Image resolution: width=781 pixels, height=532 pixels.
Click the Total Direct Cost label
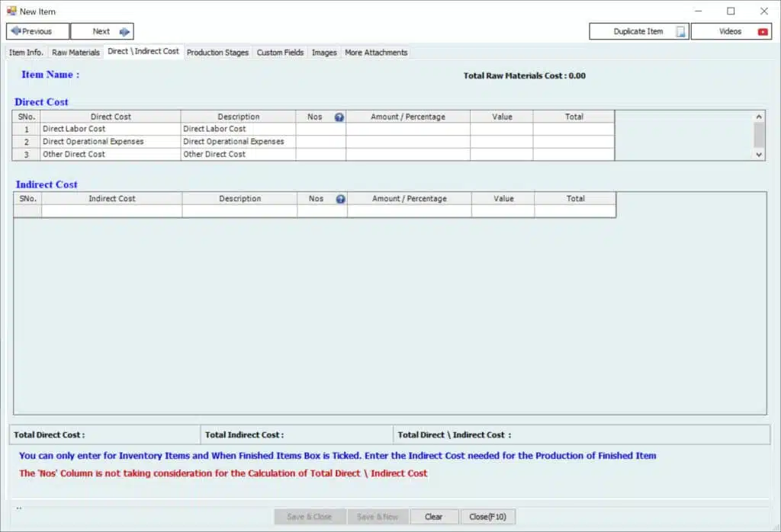coord(50,435)
